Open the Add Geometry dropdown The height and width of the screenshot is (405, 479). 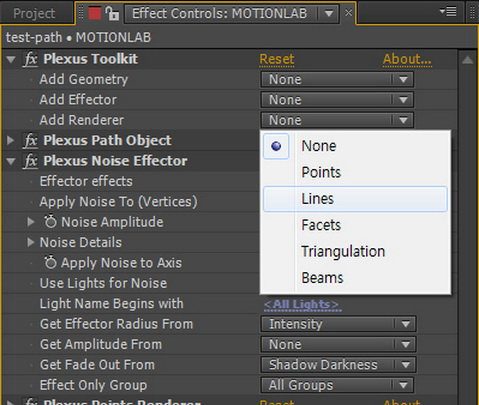[337, 79]
